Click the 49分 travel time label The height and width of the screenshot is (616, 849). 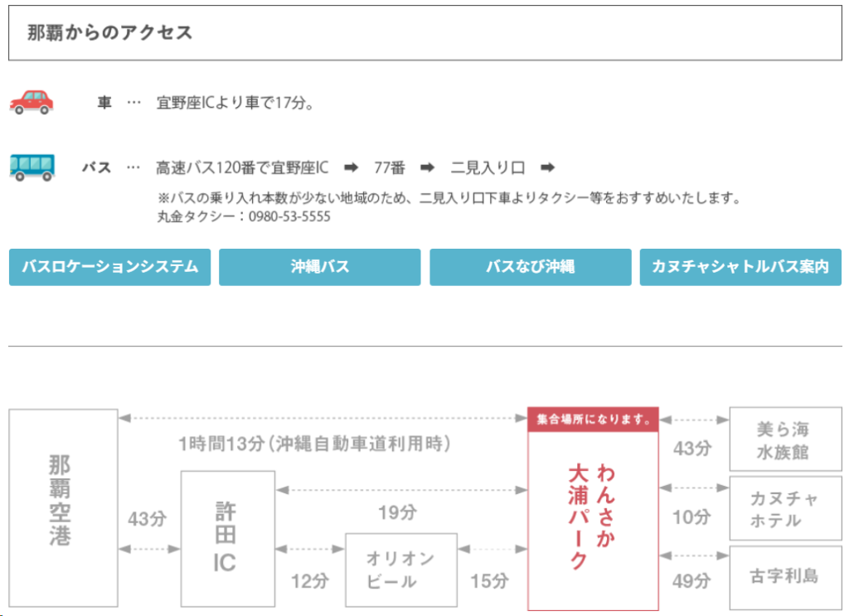coord(691,581)
